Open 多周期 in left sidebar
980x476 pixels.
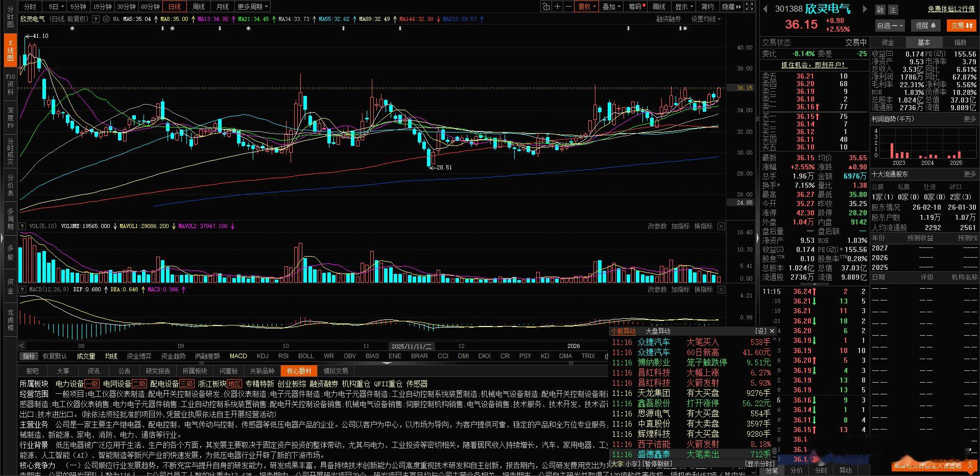[x=10, y=218]
